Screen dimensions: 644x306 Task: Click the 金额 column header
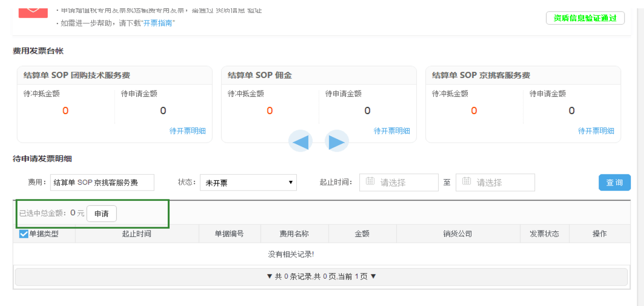coord(362,234)
